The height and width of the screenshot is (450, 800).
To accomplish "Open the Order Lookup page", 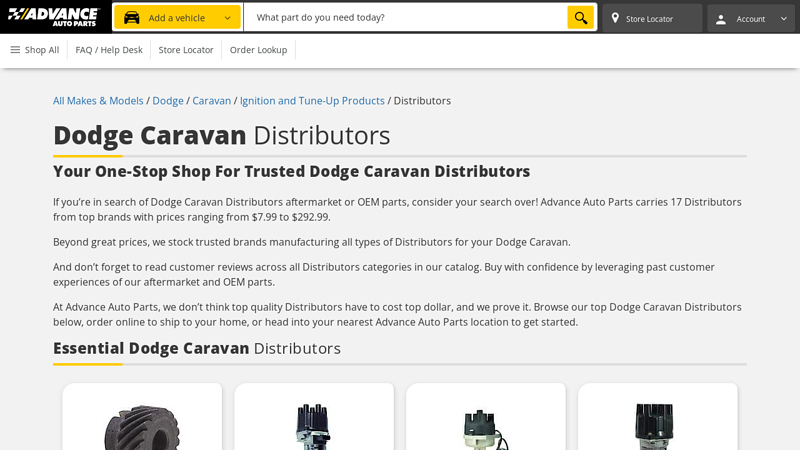I will (x=258, y=50).
